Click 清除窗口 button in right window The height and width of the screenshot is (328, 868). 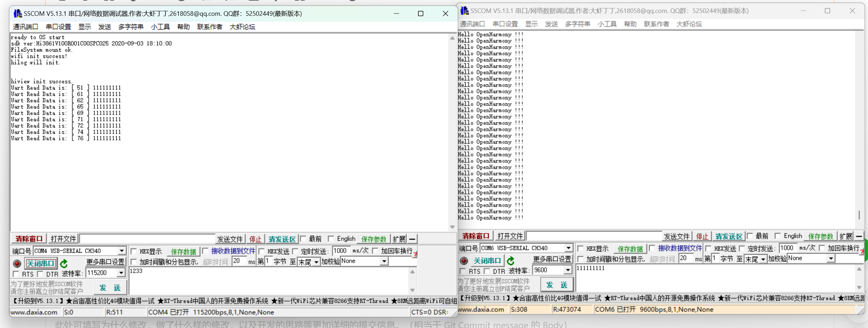tap(476, 236)
